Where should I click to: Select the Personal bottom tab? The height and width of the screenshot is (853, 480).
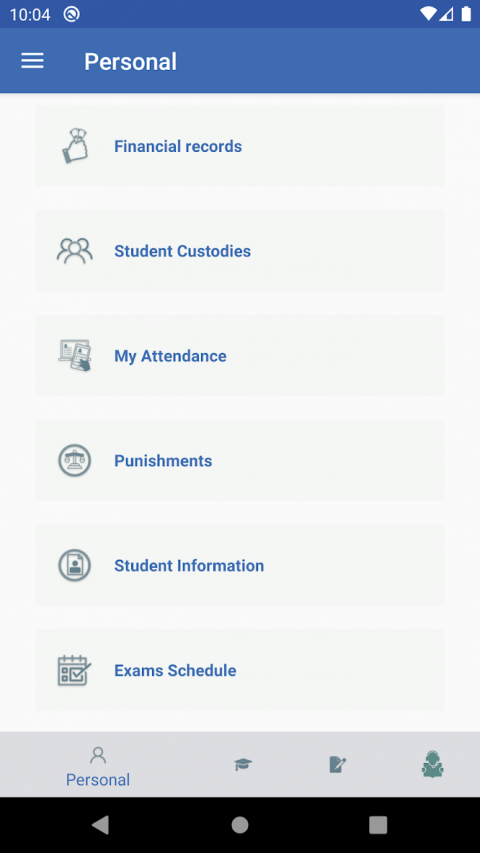coord(98,767)
